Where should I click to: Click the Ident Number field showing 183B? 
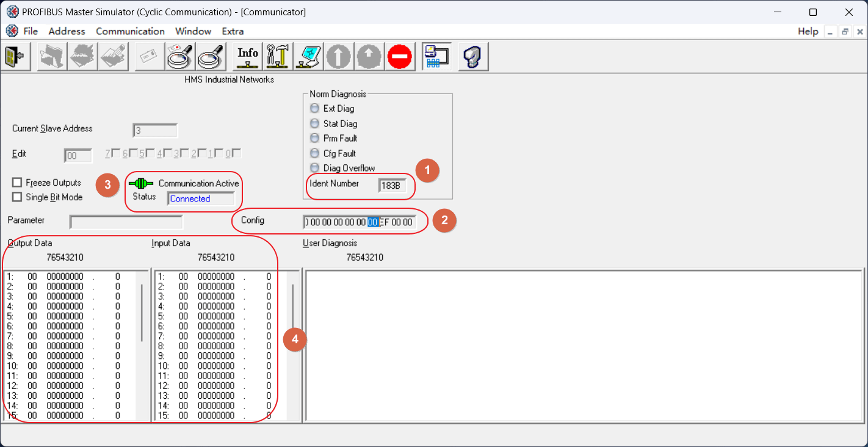click(x=392, y=186)
